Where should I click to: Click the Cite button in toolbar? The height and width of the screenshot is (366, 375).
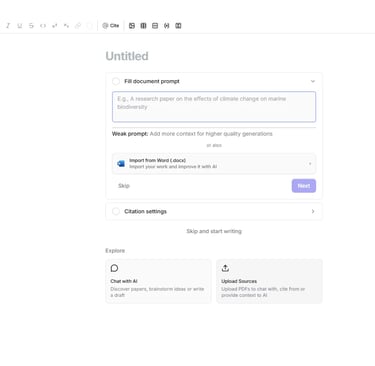click(x=110, y=26)
